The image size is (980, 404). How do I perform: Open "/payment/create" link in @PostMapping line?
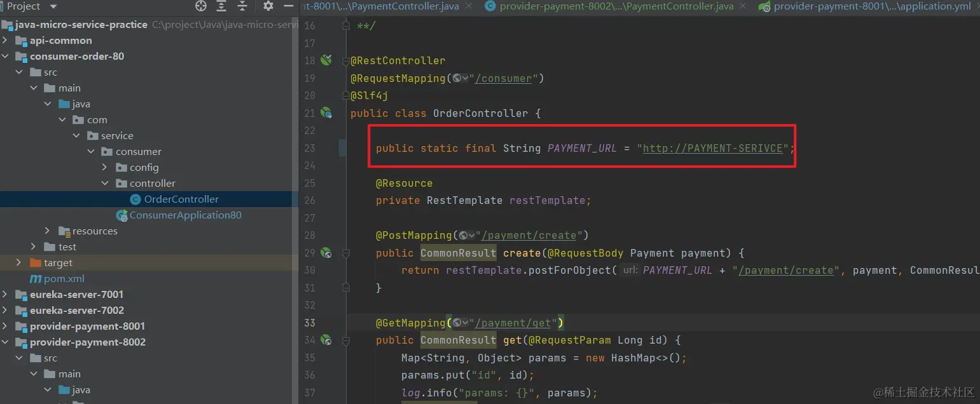pyautogui.click(x=528, y=235)
